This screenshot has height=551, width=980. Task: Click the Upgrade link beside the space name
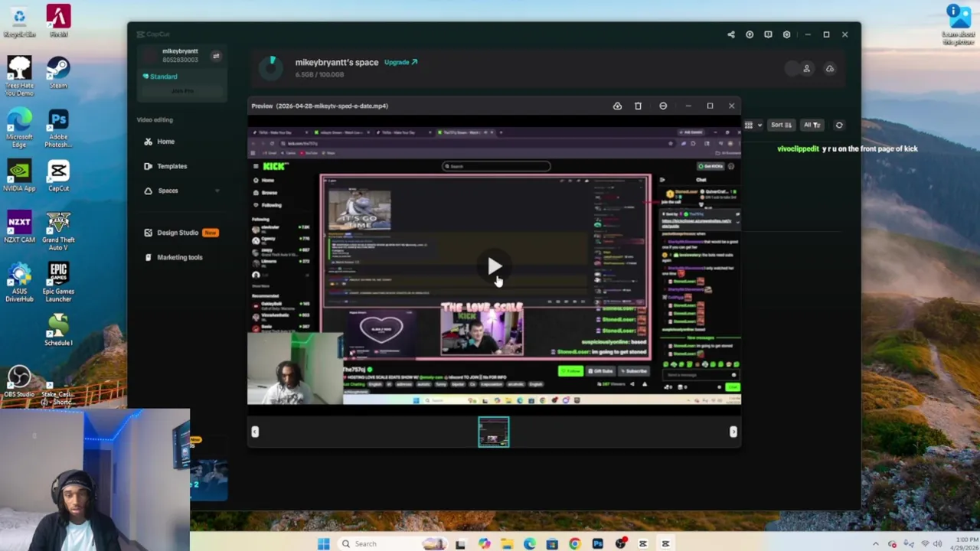pyautogui.click(x=400, y=63)
